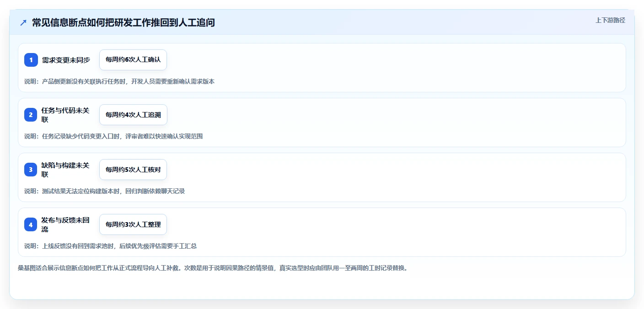The image size is (644, 309).
Task: Click the 每周约6次人工确认 pill
Action: (133, 60)
